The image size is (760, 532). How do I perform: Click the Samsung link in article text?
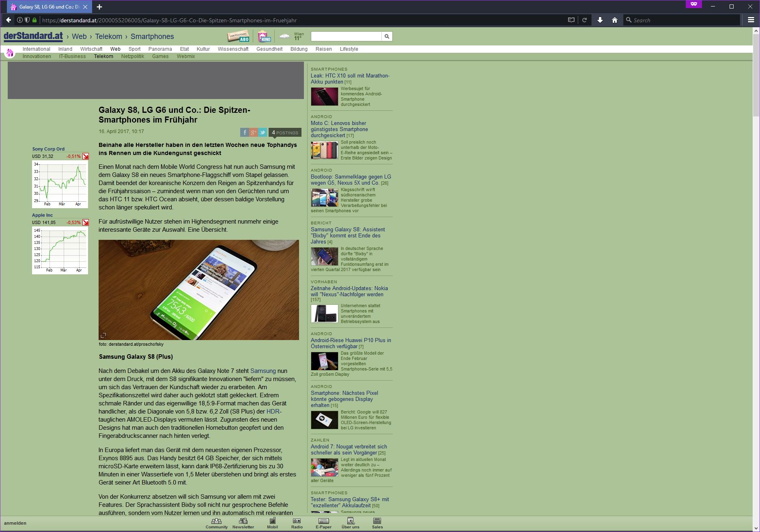[x=263, y=371]
